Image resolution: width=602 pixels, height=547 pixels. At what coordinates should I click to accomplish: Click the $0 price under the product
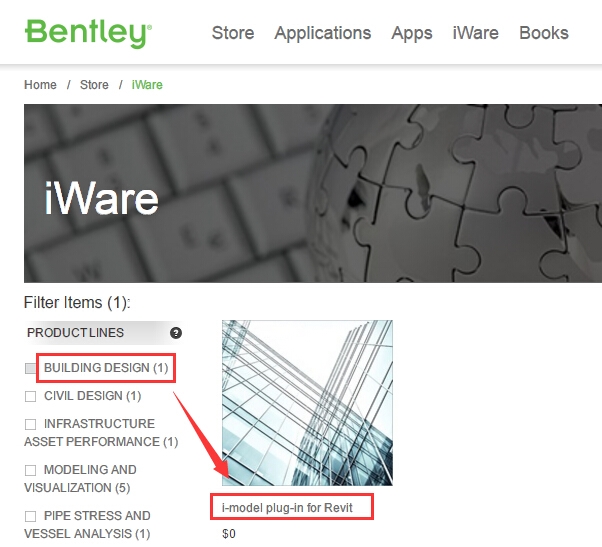pyautogui.click(x=229, y=534)
